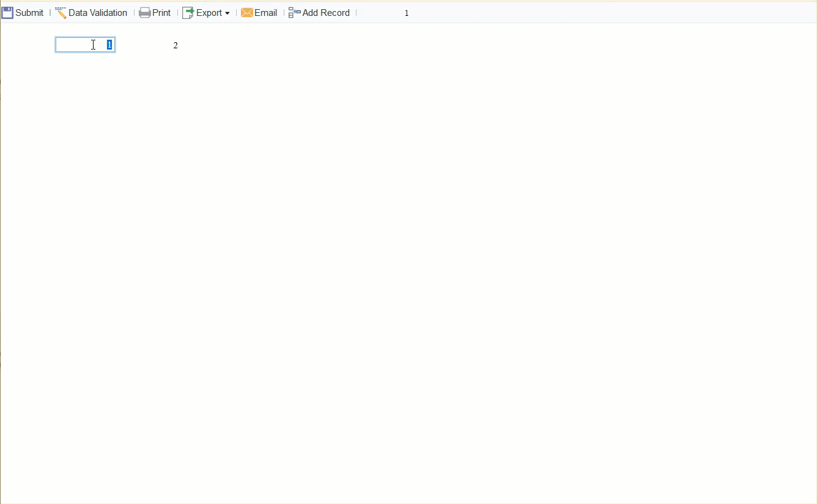
Task: Choose Submit from the toolbar
Action: [28, 12]
